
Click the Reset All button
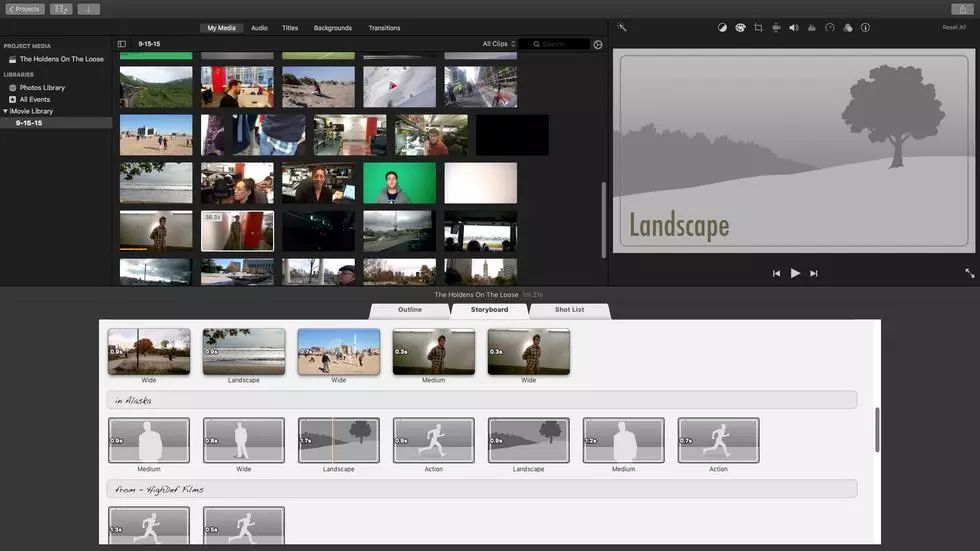point(954,28)
